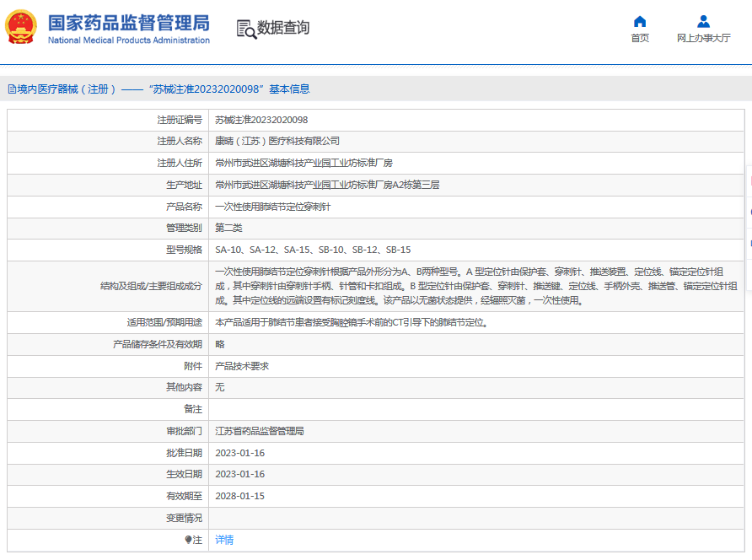Click the document icon before 境内医疗器械（注册）
This screenshot has height=560, width=752.
tap(10, 89)
